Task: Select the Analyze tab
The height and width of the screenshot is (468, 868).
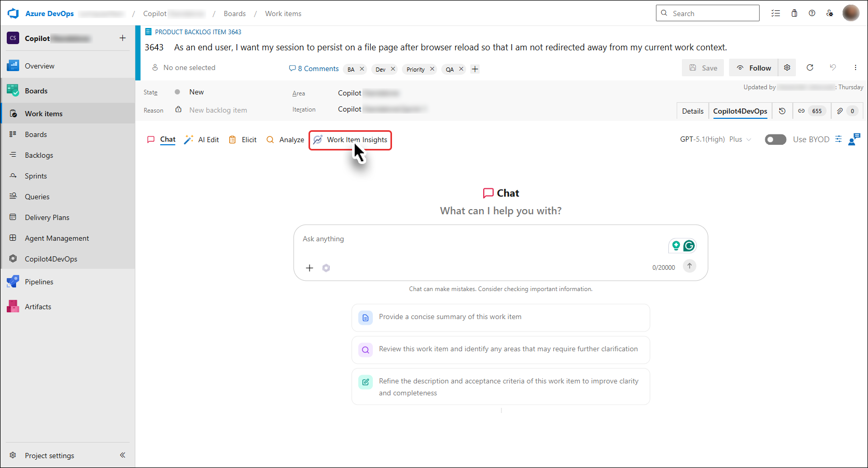Action: tap(285, 140)
